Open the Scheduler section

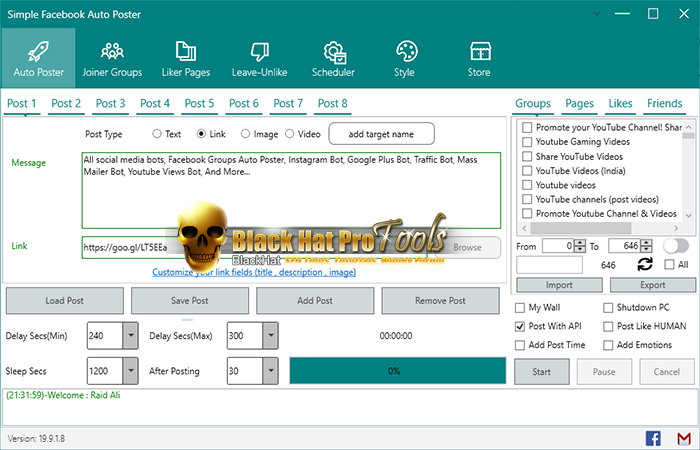(x=333, y=58)
